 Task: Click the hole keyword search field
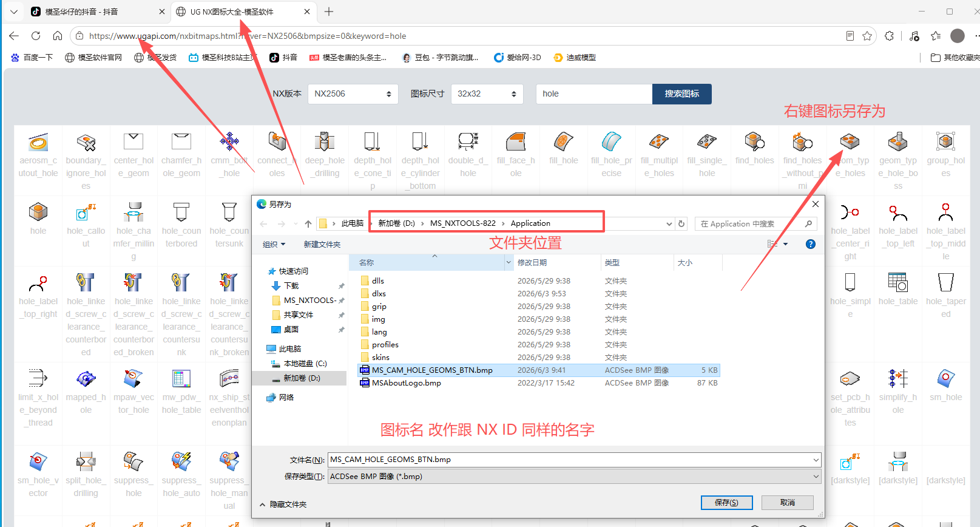[594, 94]
